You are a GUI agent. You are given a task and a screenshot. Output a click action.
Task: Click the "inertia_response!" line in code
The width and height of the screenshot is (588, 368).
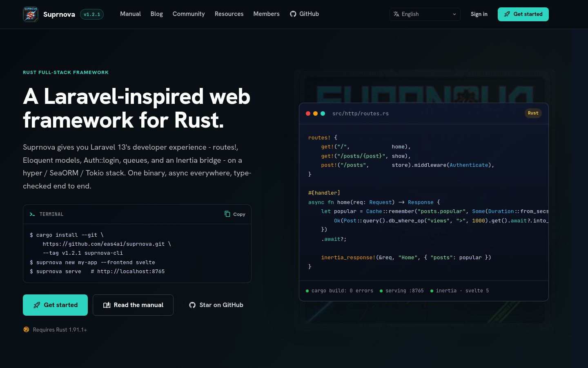pos(406,258)
